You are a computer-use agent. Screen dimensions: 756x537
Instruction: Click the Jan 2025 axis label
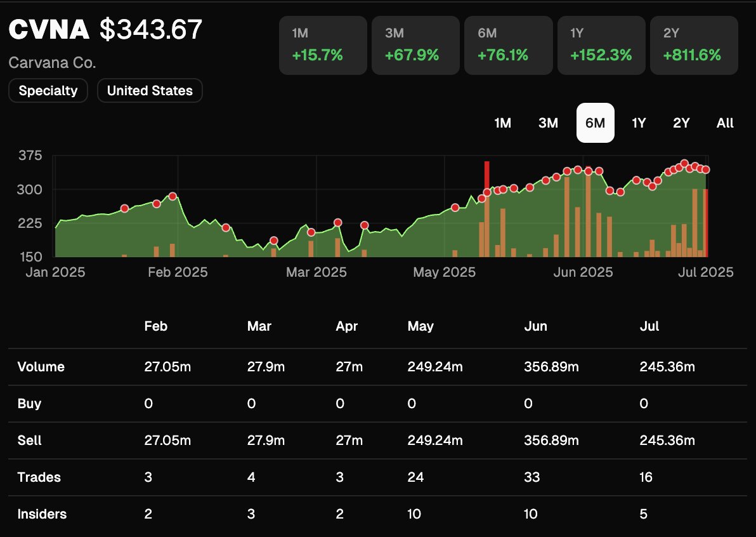pyautogui.click(x=55, y=272)
